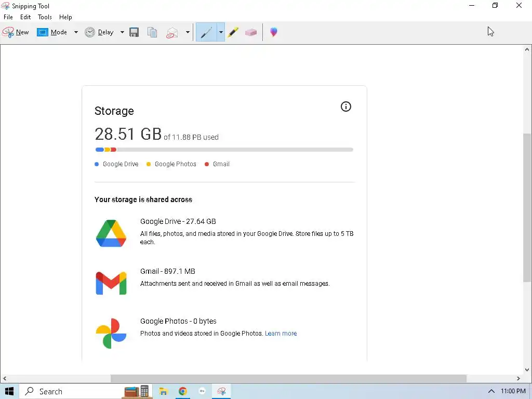Copy the snip using the Copy icon
The width and height of the screenshot is (532, 399).
point(152,32)
